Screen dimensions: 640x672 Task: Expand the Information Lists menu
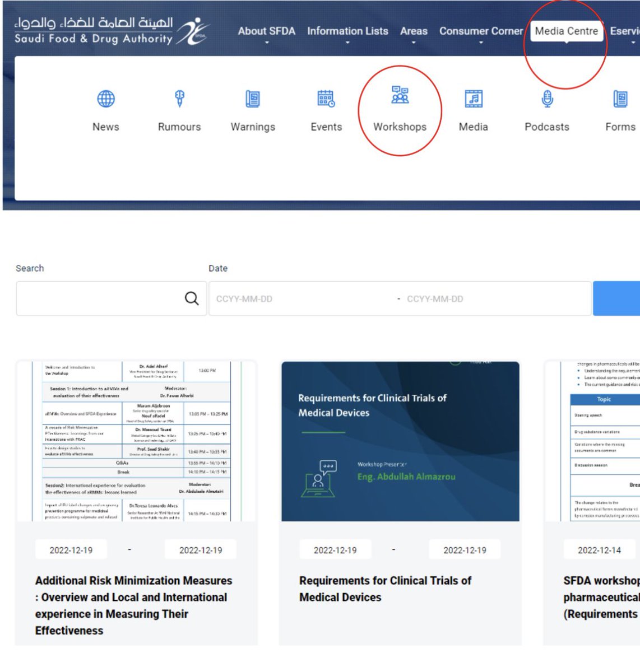(x=347, y=31)
